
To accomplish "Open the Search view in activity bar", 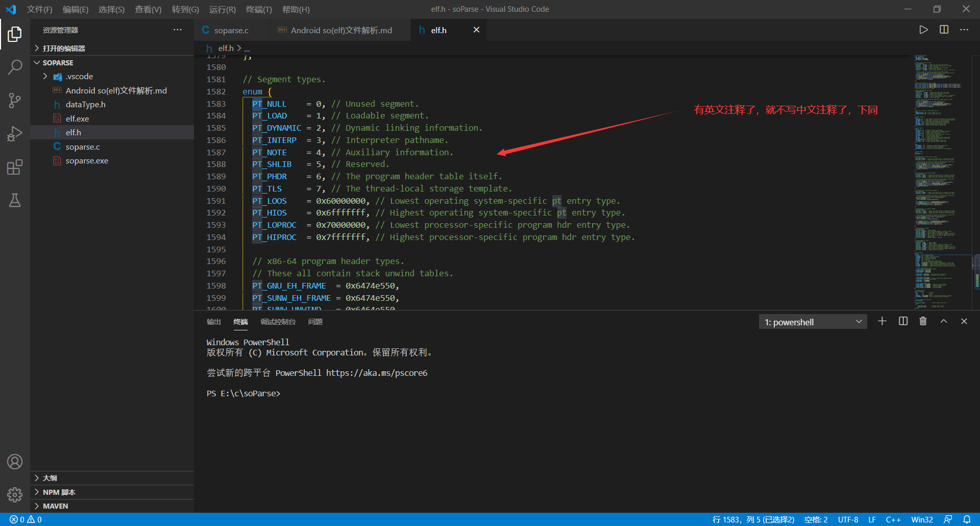I will 15,67.
